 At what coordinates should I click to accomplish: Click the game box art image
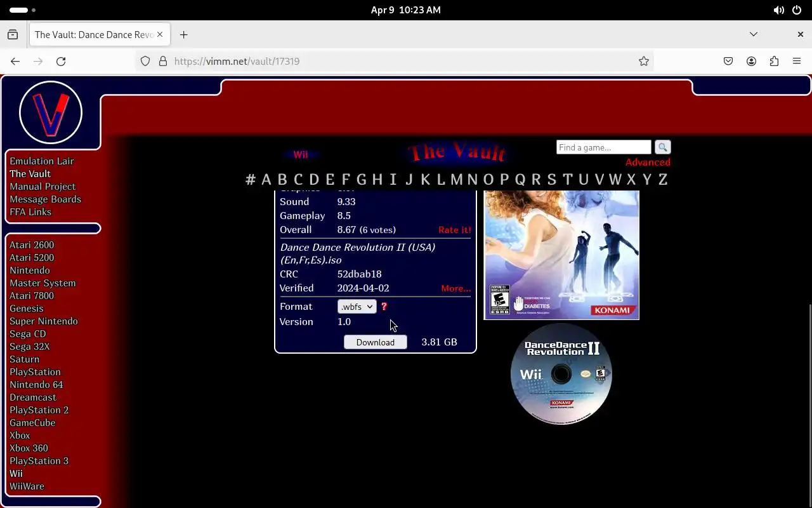coord(561,254)
